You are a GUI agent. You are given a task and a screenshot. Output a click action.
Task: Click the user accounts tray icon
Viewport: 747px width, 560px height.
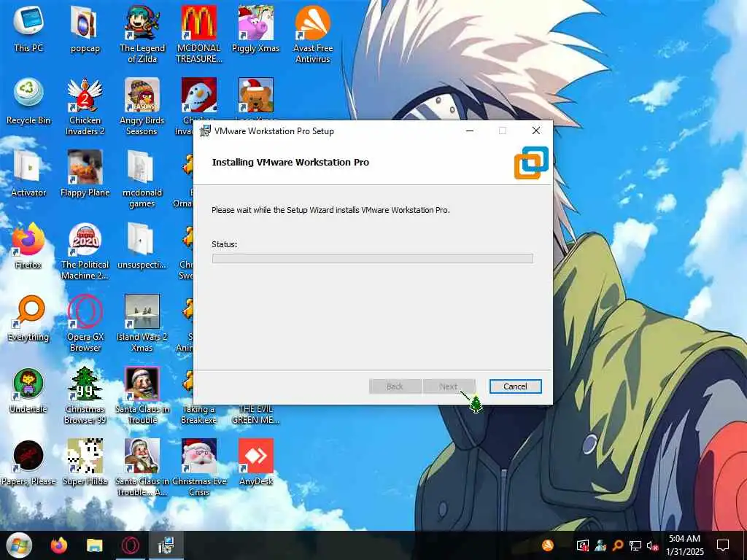click(600, 545)
